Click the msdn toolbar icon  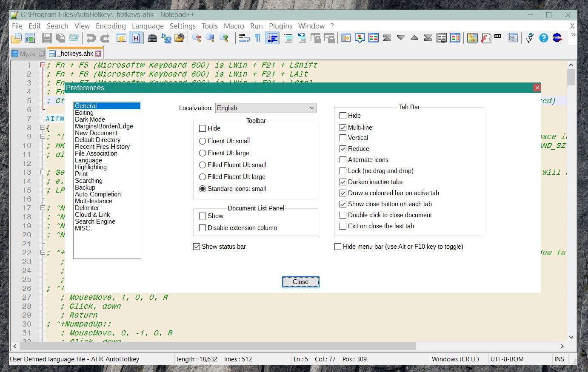[557, 38]
